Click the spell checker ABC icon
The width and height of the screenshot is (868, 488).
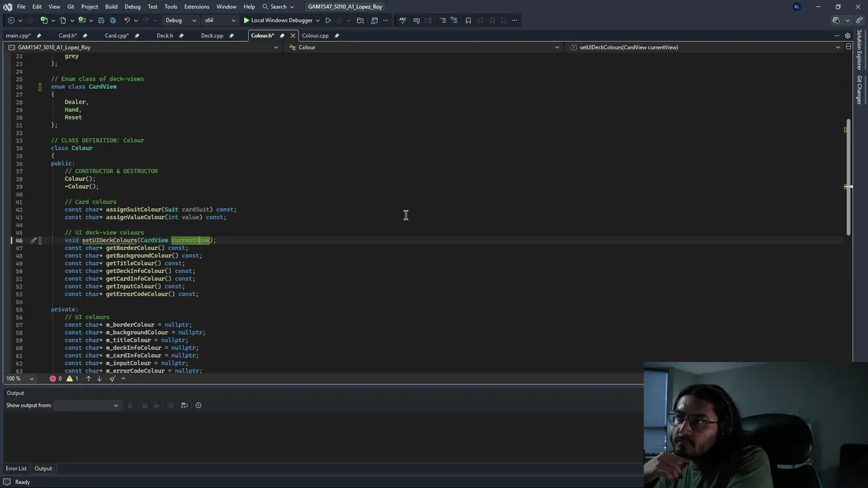(x=401, y=20)
